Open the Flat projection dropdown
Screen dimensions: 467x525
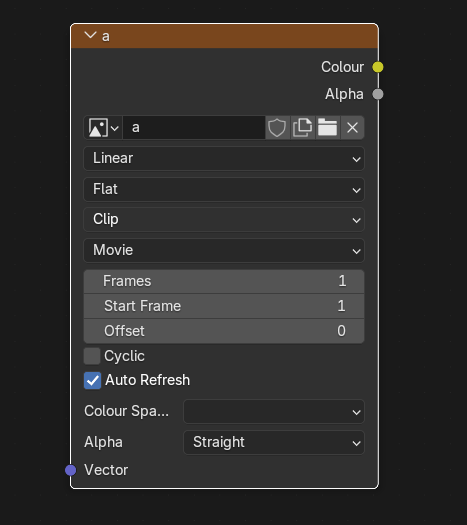click(x=224, y=189)
